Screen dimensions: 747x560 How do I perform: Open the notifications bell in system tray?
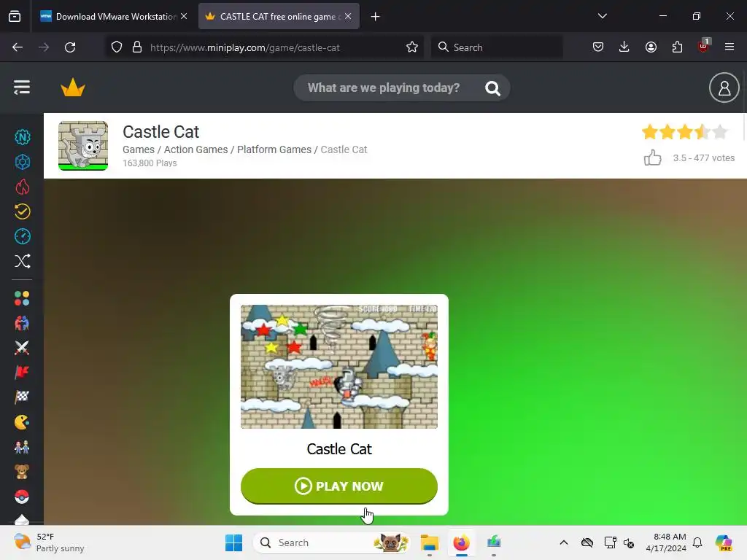[x=697, y=542]
